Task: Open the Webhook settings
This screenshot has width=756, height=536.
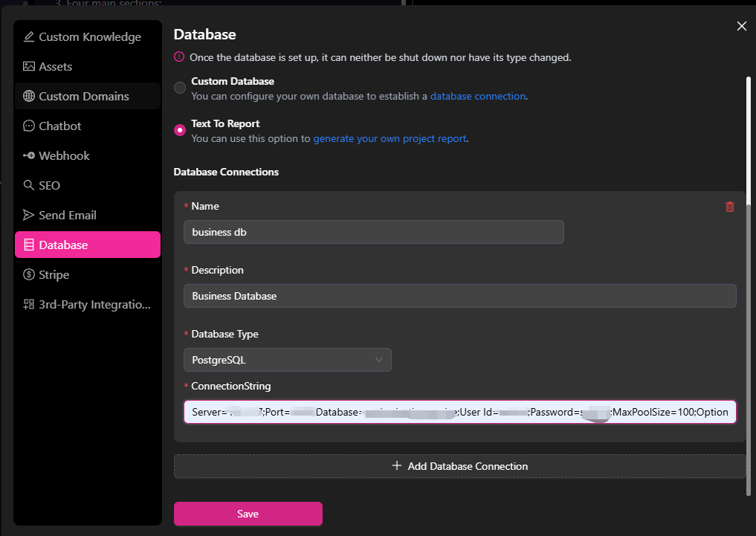Action: 88,155
